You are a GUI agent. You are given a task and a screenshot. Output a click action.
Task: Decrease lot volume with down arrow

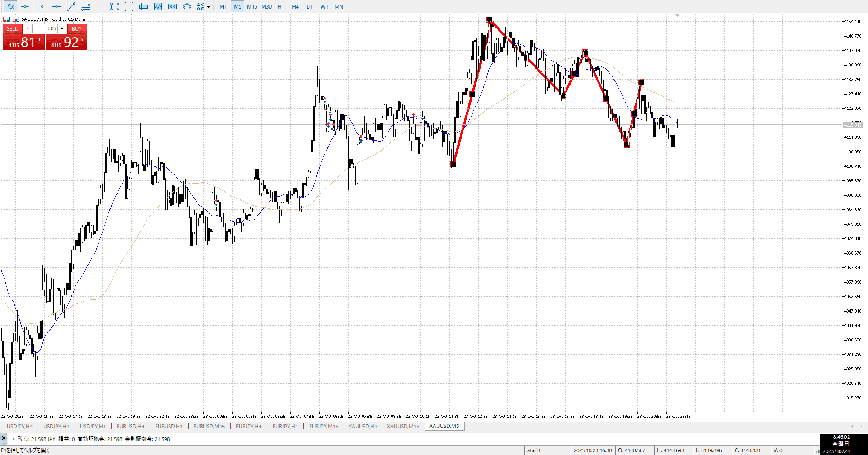point(28,28)
